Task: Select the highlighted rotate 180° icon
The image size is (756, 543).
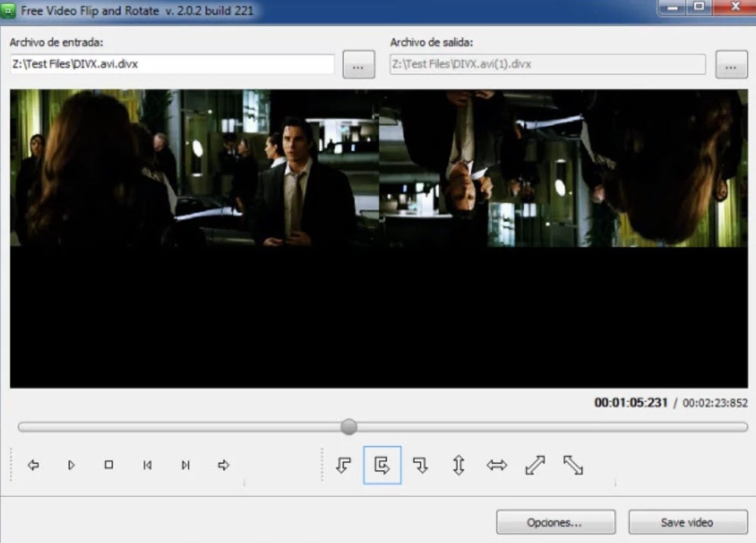Action: click(382, 465)
